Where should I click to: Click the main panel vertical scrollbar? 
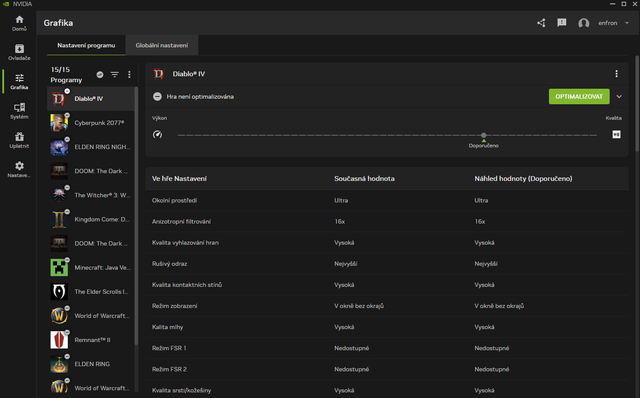click(x=637, y=103)
